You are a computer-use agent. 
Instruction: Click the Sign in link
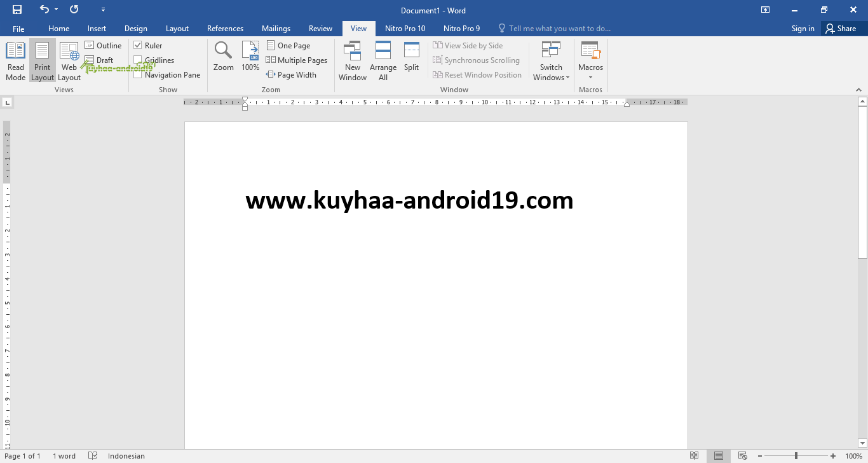point(803,29)
